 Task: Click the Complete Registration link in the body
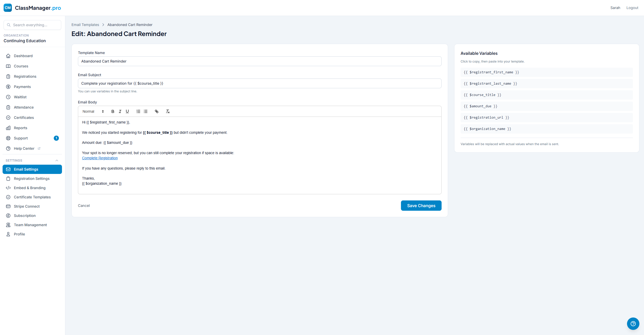pyautogui.click(x=100, y=158)
